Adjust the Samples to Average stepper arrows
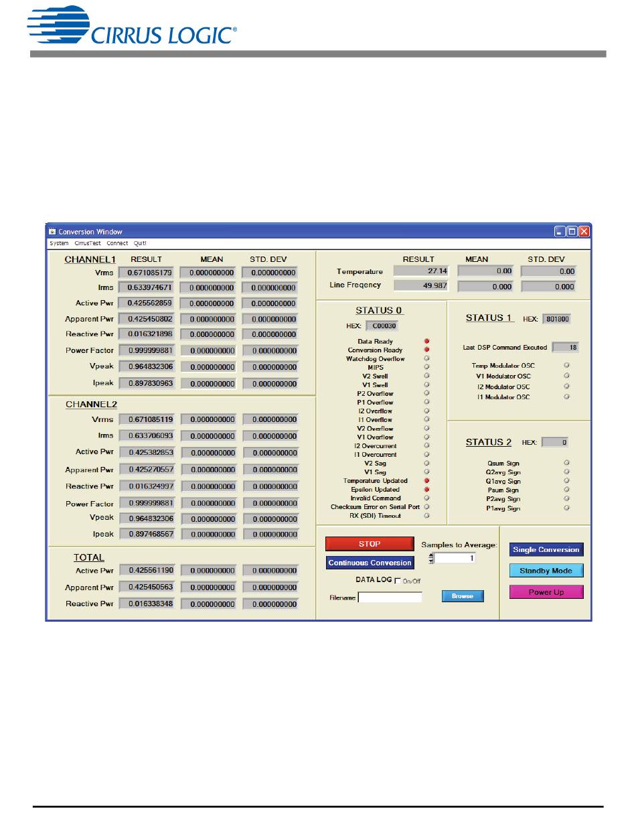 point(431,558)
